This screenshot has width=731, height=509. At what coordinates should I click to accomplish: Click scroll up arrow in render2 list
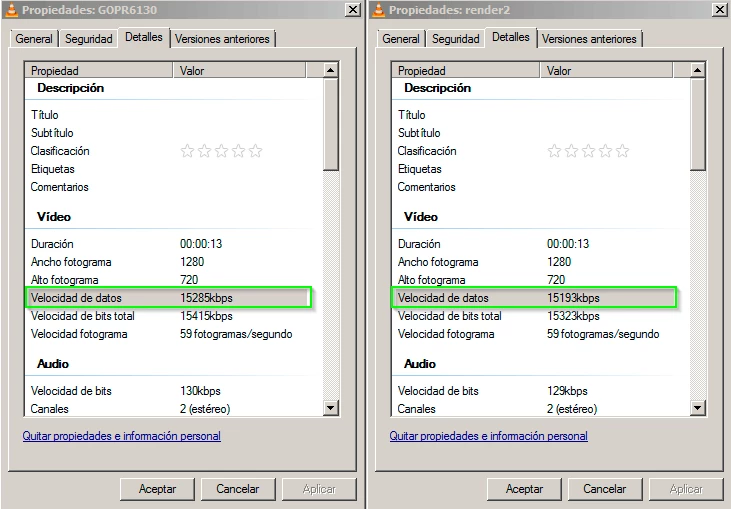698,71
